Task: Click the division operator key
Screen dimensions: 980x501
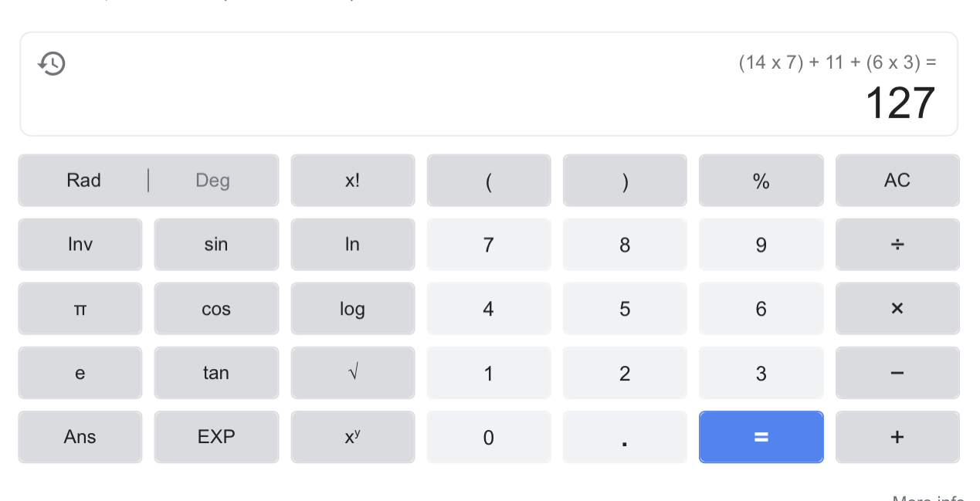Action: pos(897,245)
